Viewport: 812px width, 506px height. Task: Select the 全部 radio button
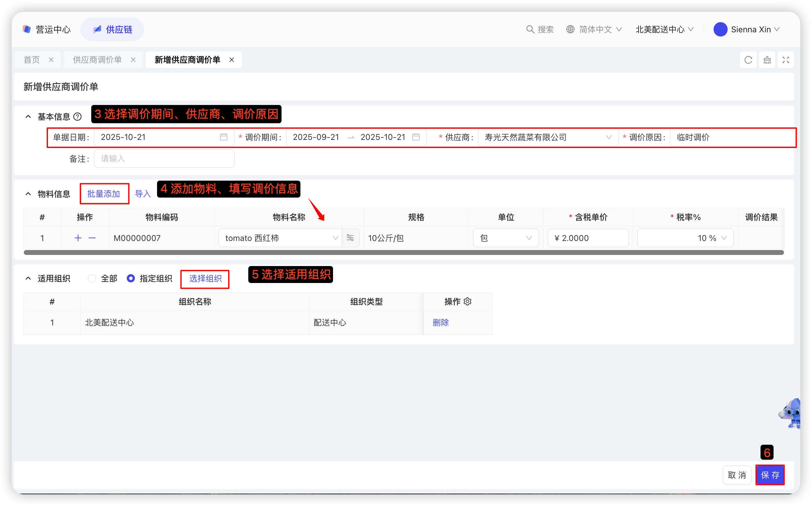(92, 278)
